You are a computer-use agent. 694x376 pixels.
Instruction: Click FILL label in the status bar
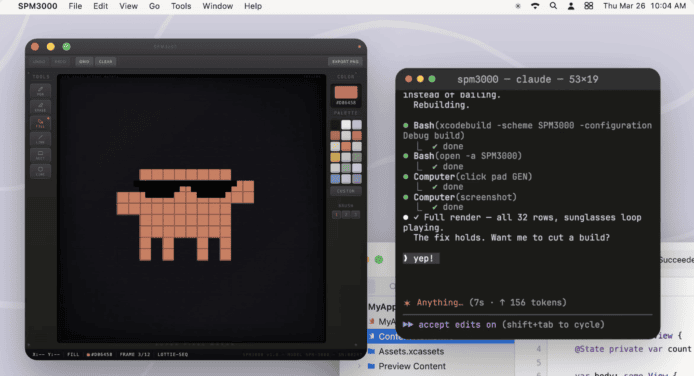[x=73, y=354]
